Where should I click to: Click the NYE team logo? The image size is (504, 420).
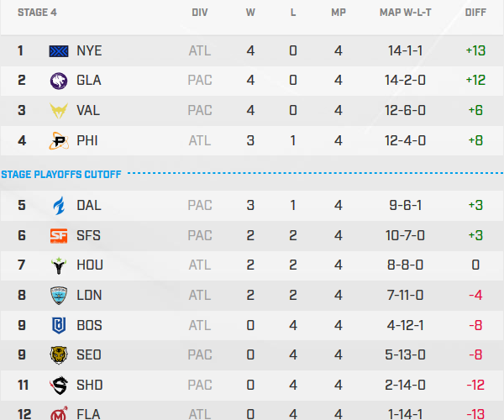pyautogui.click(x=60, y=50)
